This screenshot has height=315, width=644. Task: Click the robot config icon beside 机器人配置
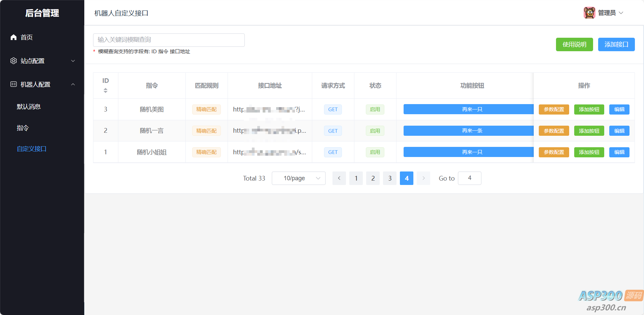13,85
